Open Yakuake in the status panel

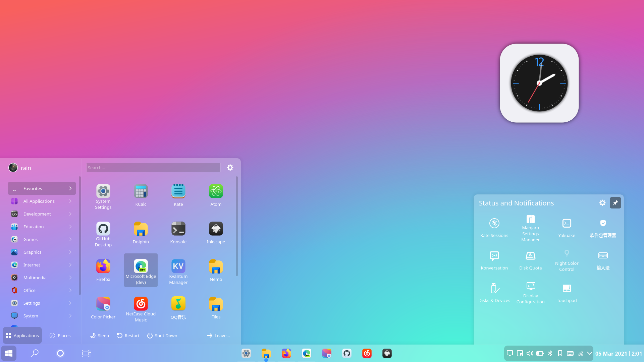point(567,228)
